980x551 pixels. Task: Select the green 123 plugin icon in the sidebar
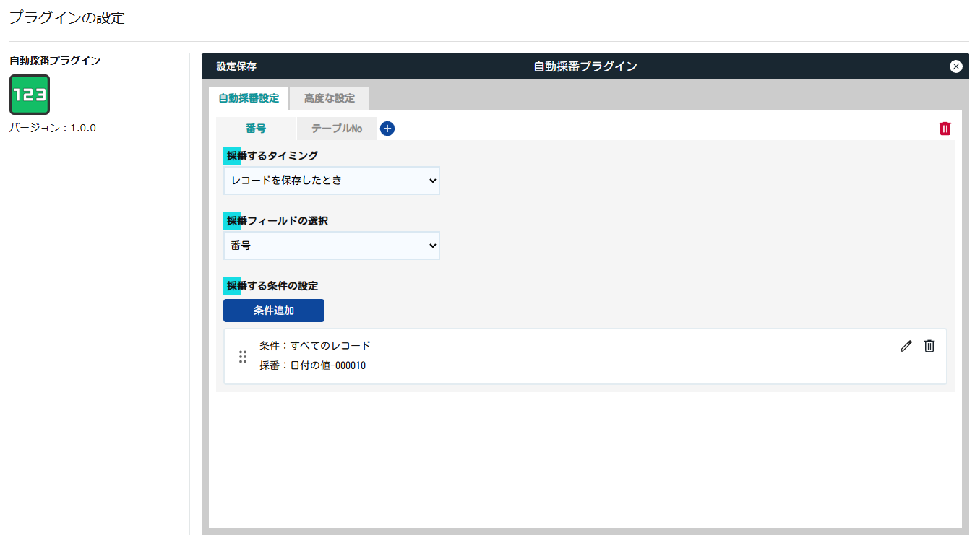[29, 94]
